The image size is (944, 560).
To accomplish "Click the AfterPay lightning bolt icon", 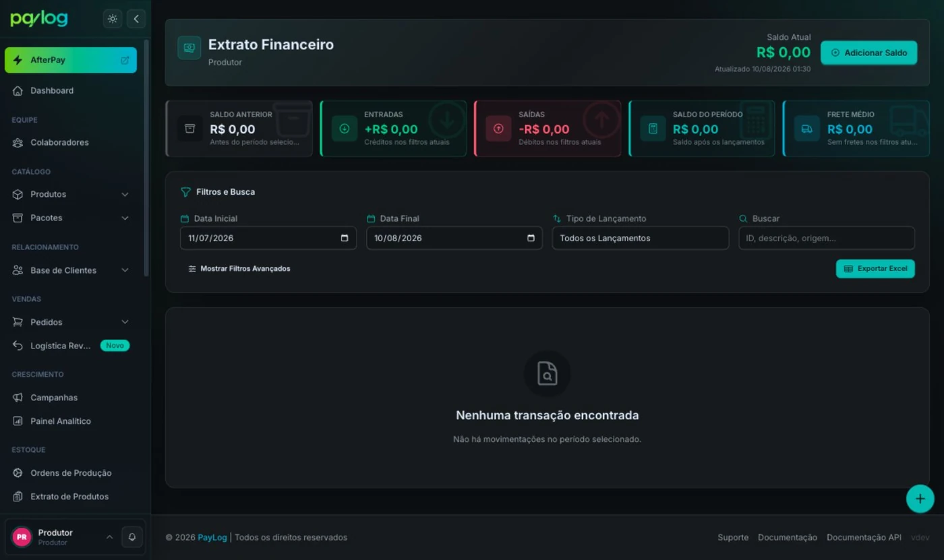I will (18, 60).
